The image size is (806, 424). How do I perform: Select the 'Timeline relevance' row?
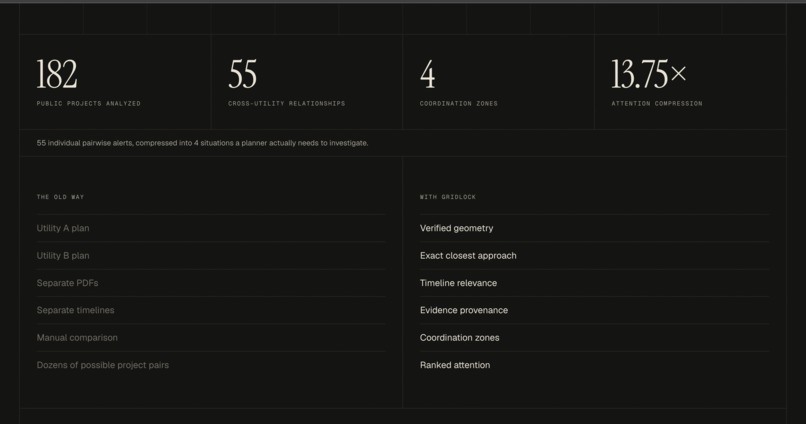pyautogui.click(x=594, y=283)
